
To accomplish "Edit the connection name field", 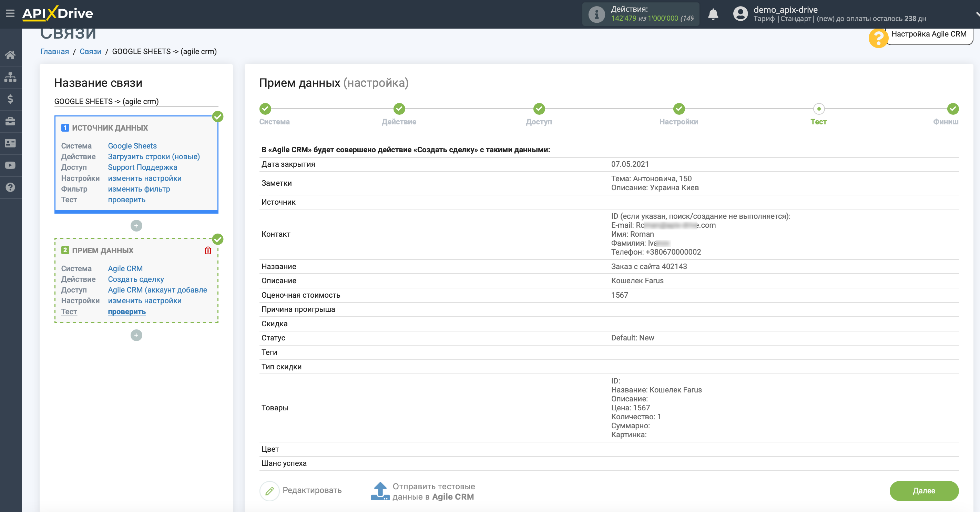I will point(136,102).
